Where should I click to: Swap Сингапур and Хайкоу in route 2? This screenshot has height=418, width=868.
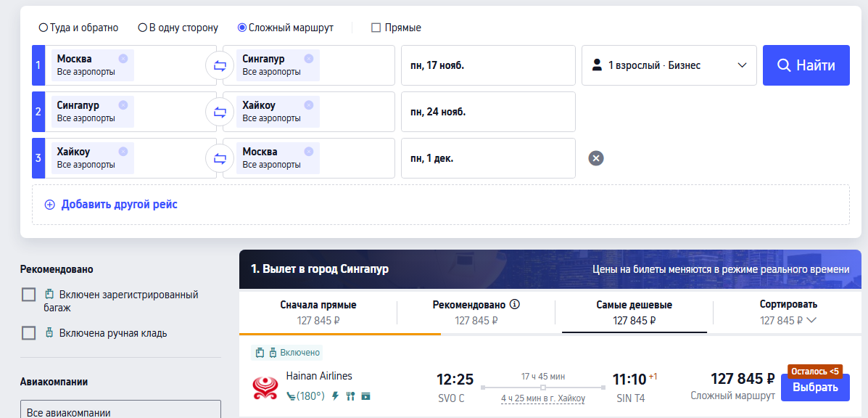point(220,112)
